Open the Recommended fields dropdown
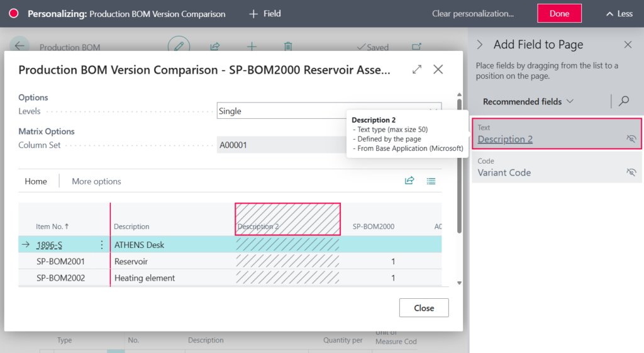This screenshot has height=353, width=644. (528, 101)
